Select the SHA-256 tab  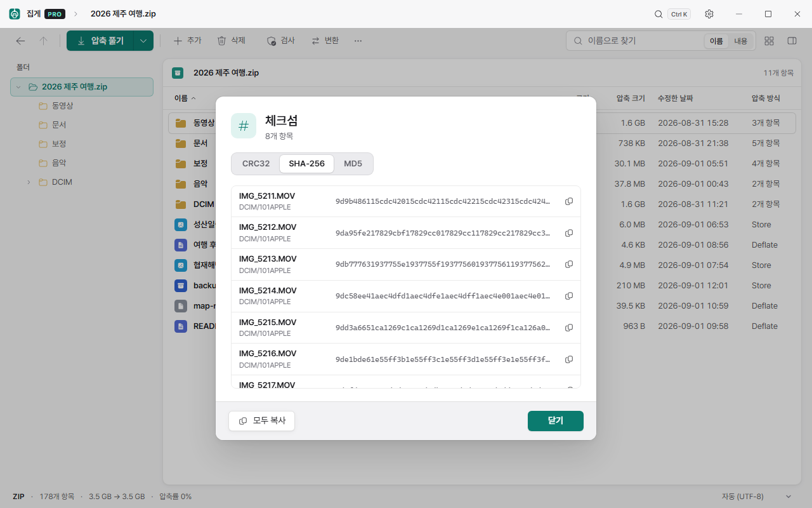click(306, 164)
